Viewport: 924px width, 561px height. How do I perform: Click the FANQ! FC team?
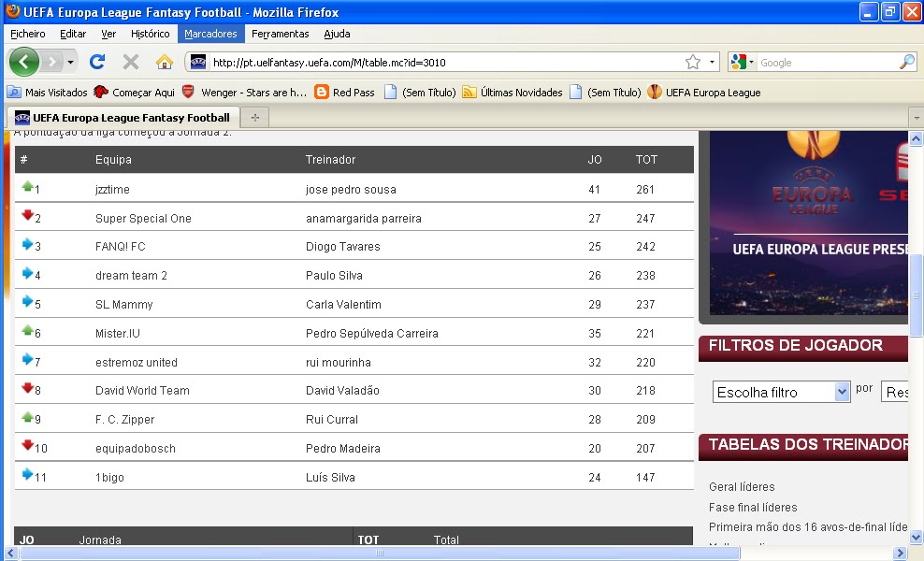121,247
